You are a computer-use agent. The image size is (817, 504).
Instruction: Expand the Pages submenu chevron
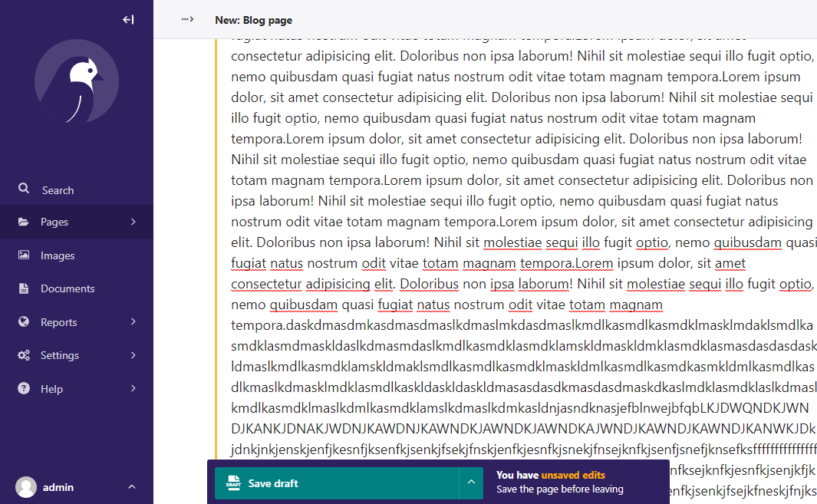[132, 222]
